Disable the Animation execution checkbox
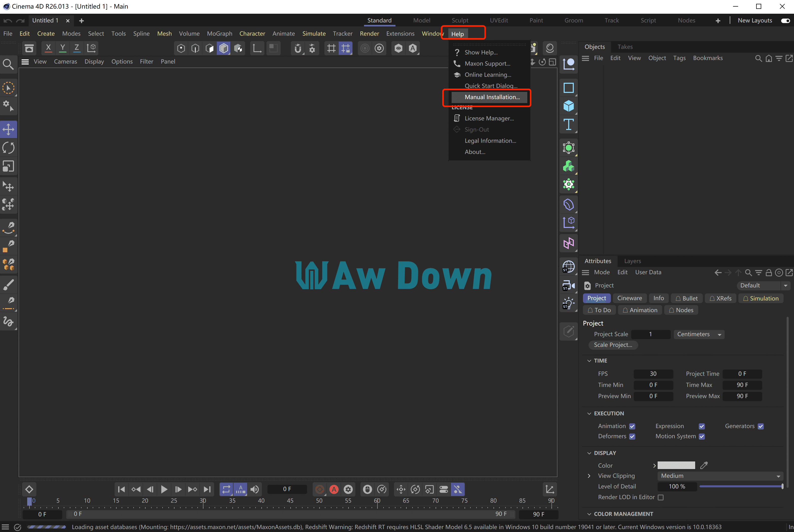The width and height of the screenshot is (794, 532). coord(632,426)
